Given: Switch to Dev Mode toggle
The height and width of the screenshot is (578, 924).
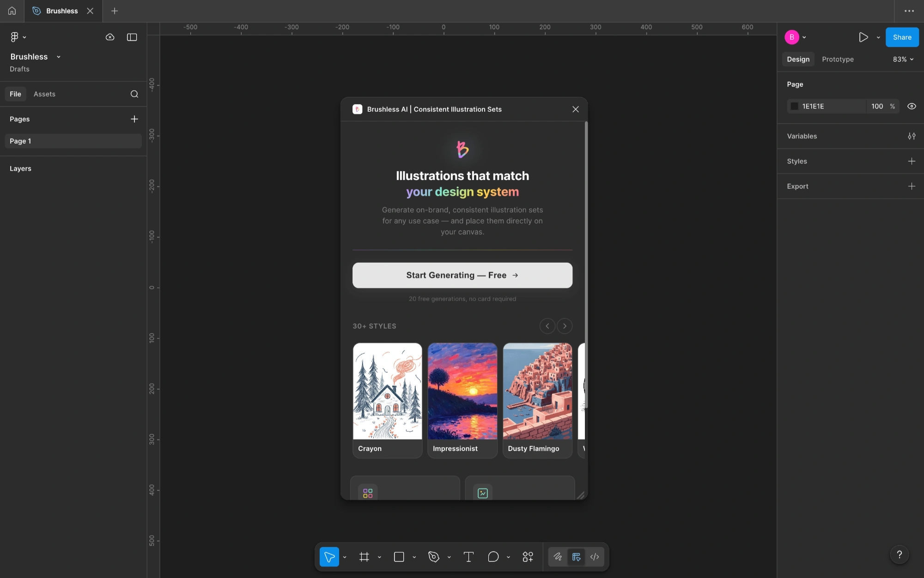Looking at the screenshot, I should pyautogui.click(x=595, y=557).
